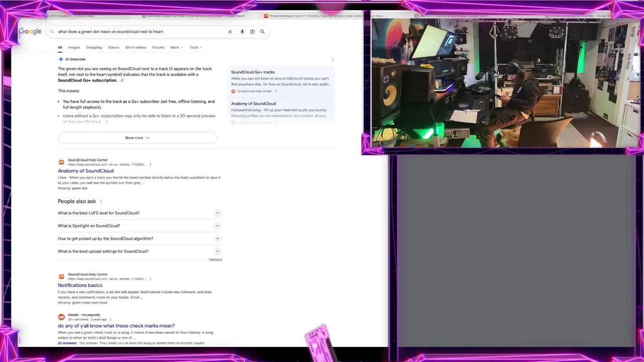
Task: Clear the search box with the X icon
Action: point(230,32)
